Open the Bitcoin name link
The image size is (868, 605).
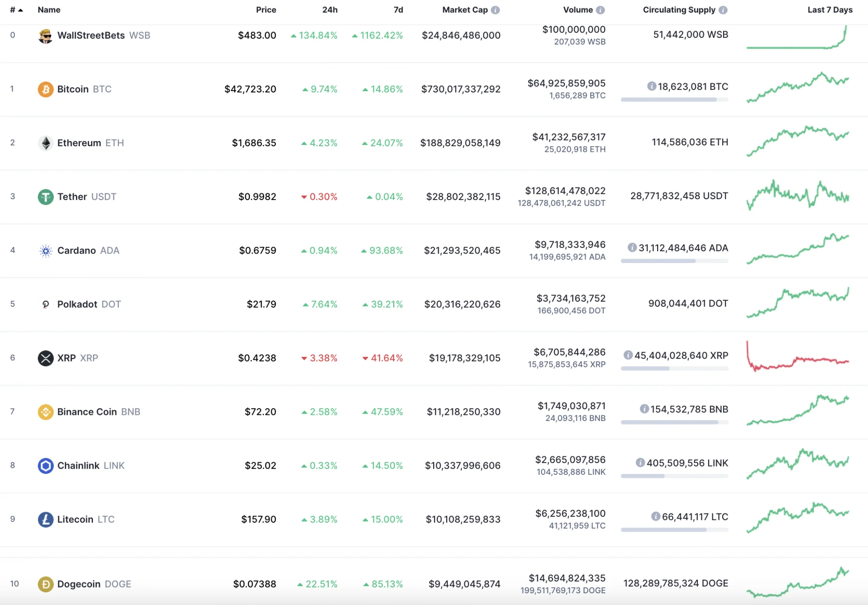pyautogui.click(x=74, y=89)
